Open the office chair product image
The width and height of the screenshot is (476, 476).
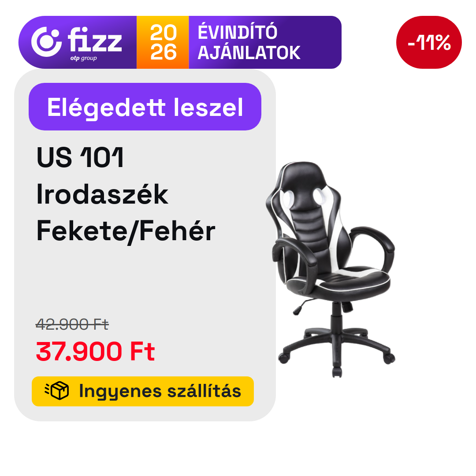tap(330, 270)
